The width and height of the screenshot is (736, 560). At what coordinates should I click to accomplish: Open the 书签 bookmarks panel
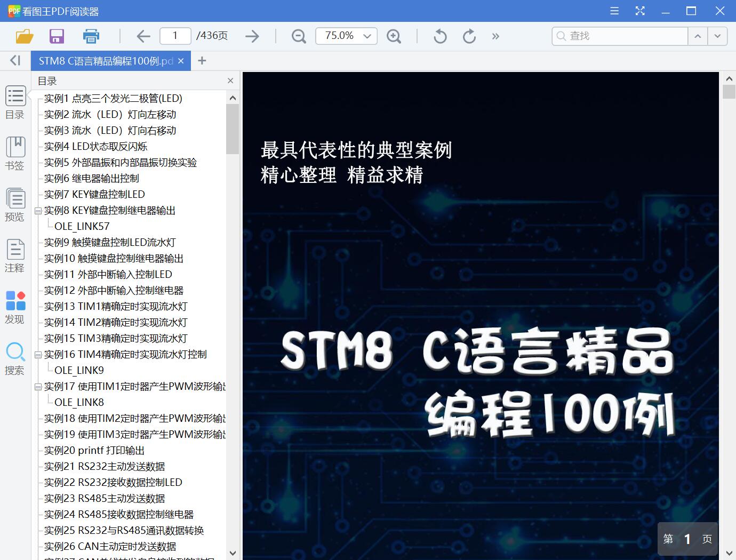pos(15,153)
